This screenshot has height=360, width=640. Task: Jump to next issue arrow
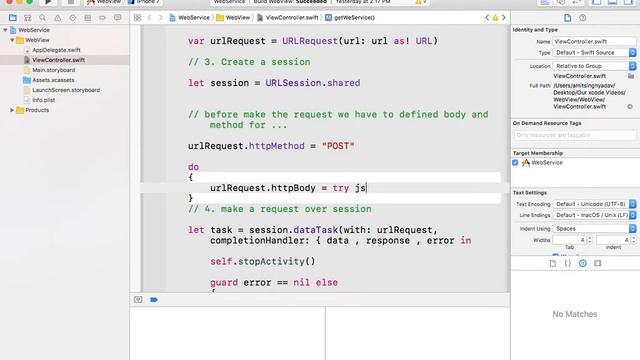504,18
